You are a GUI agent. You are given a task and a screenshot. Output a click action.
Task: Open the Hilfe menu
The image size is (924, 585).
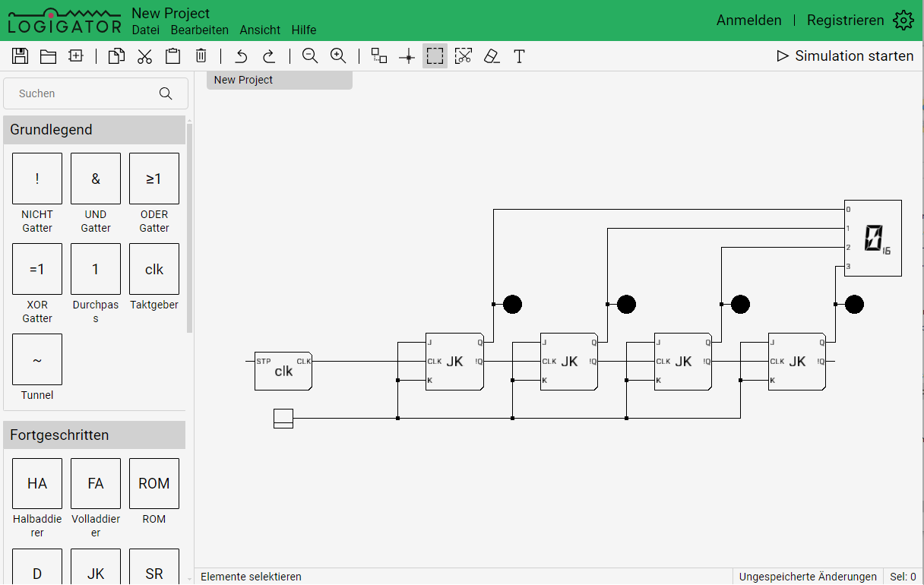[x=304, y=30]
